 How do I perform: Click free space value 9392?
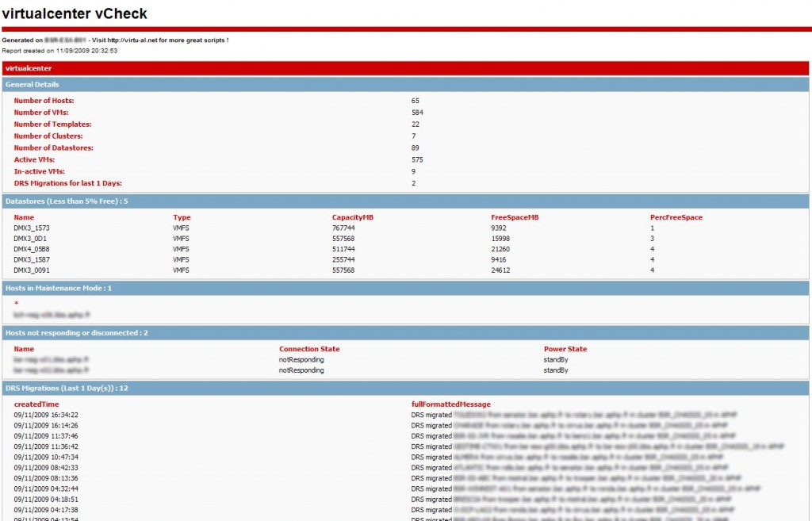point(499,228)
